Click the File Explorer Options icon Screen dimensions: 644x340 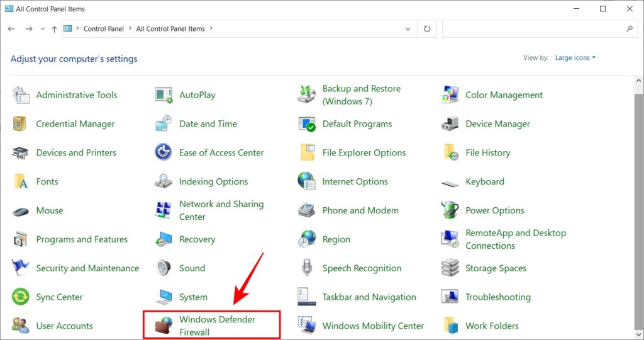307,152
